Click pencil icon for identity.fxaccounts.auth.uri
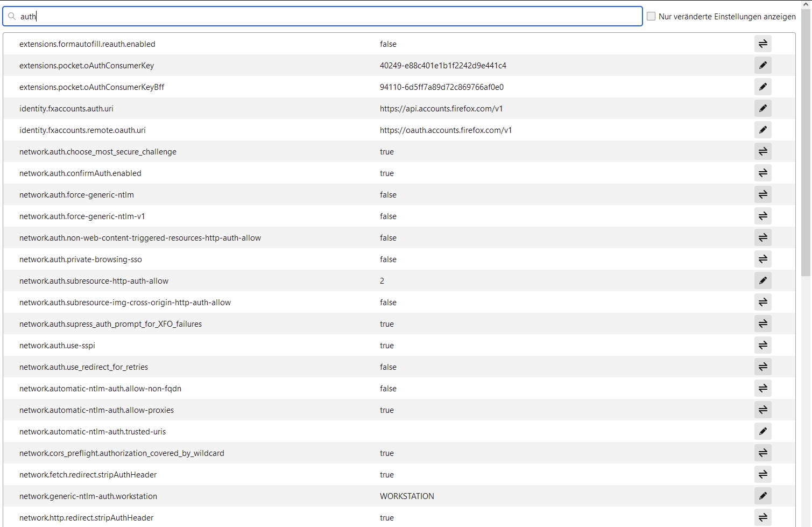 pos(762,108)
